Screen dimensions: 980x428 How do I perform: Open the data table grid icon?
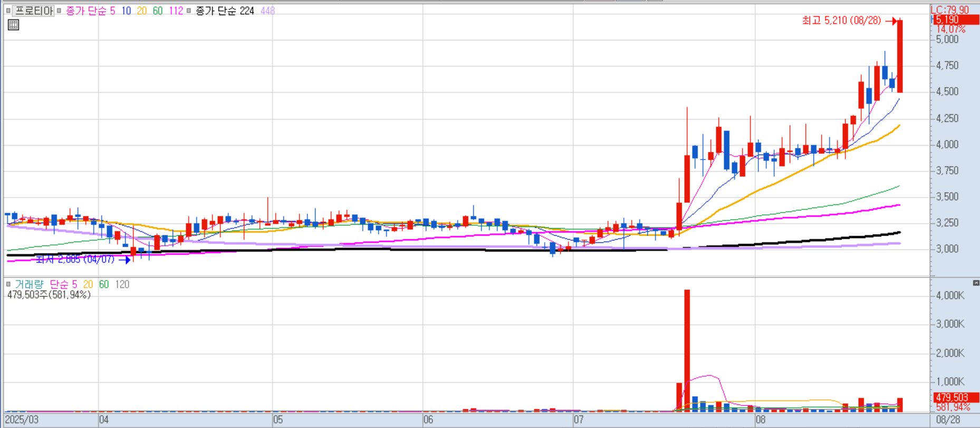[13, 25]
